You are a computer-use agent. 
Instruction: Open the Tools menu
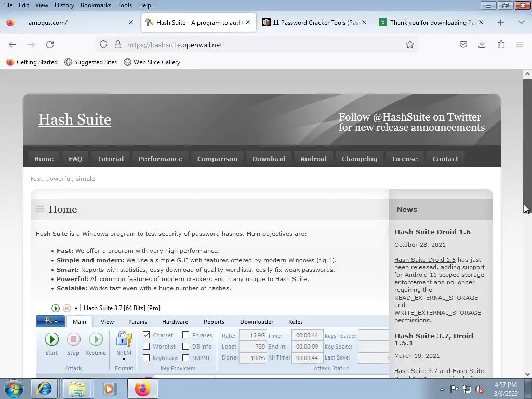(125, 5)
